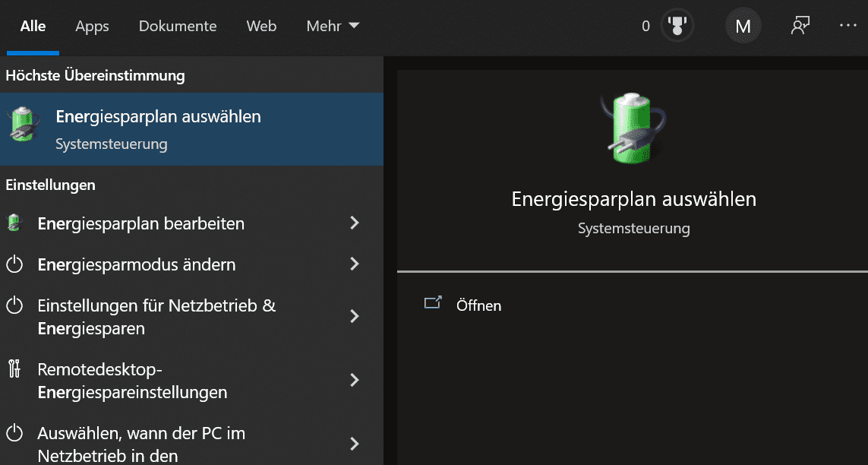Expand arrow for Einstellungen für Netzbetrieb & Energiesparen
Image resolution: width=868 pixels, height=465 pixels.
[x=354, y=316]
